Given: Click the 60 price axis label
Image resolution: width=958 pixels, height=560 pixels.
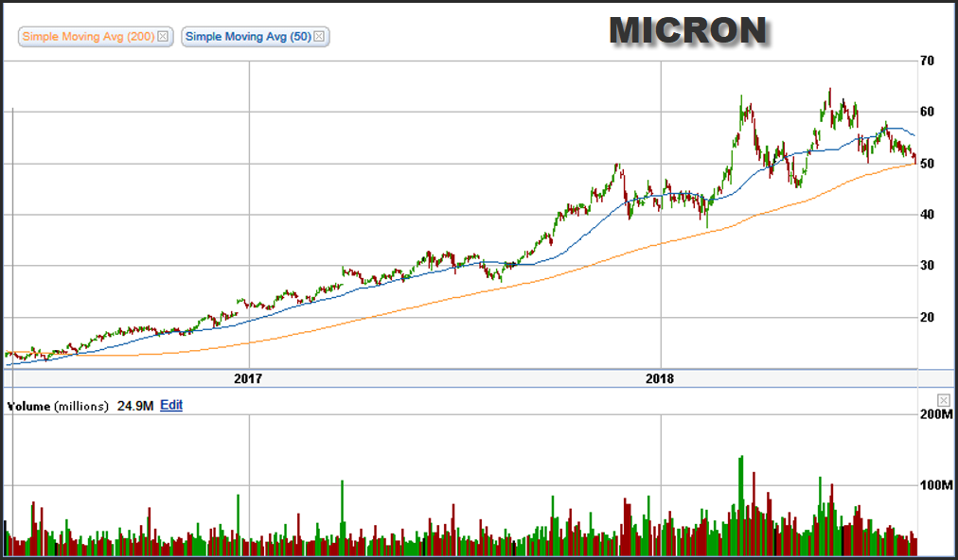Looking at the screenshot, I should click(927, 112).
